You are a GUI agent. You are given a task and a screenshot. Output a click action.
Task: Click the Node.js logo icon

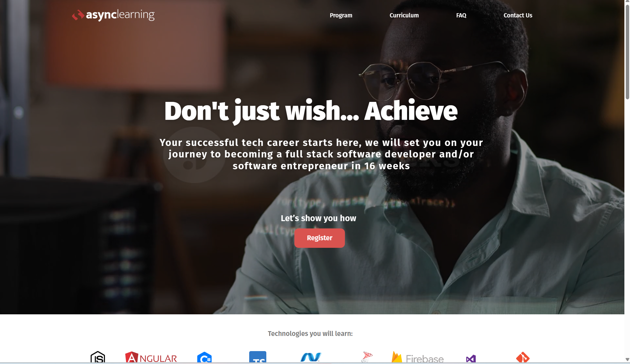pyautogui.click(x=98, y=357)
